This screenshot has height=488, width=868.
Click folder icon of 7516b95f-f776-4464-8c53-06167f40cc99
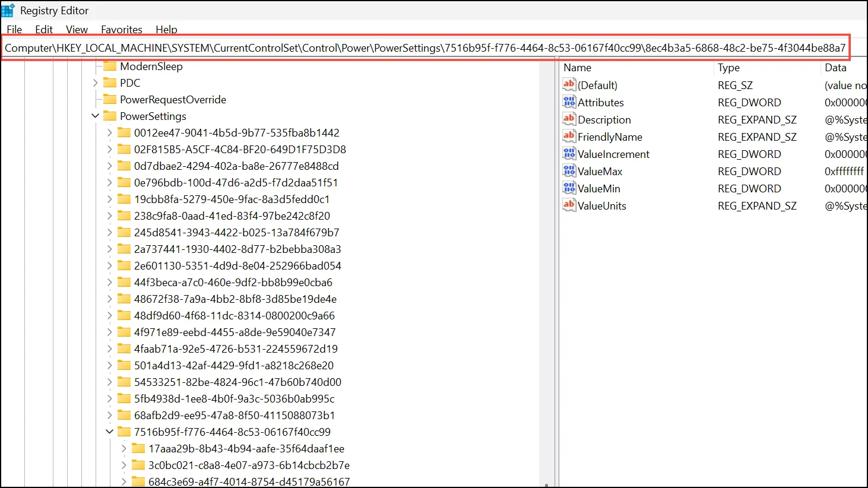click(x=124, y=432)
